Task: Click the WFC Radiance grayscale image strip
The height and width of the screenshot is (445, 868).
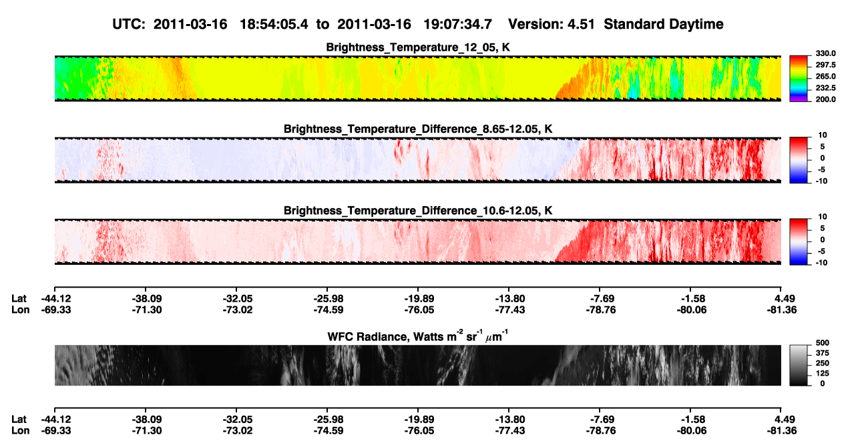Action: (417, 366)
